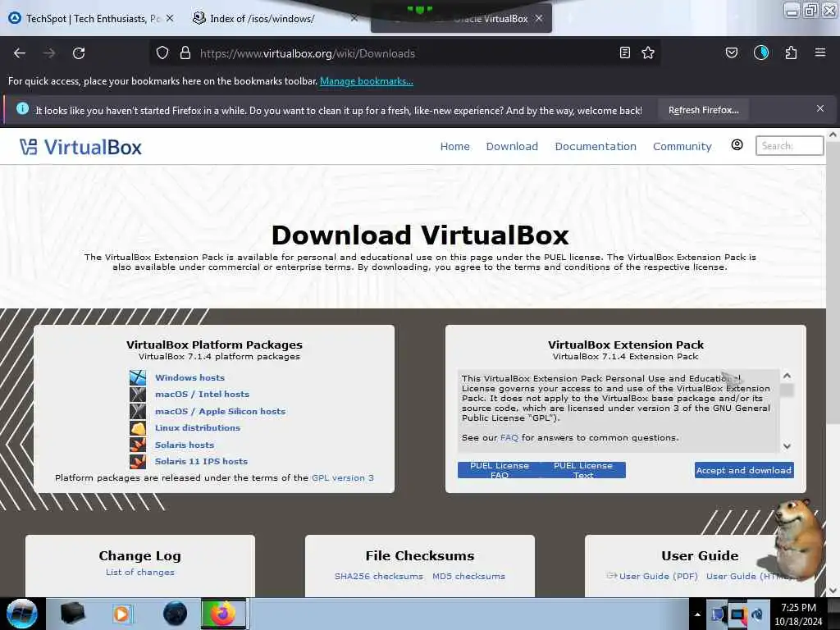
Task: Open the Community nav item
Action: coord(682,146)
